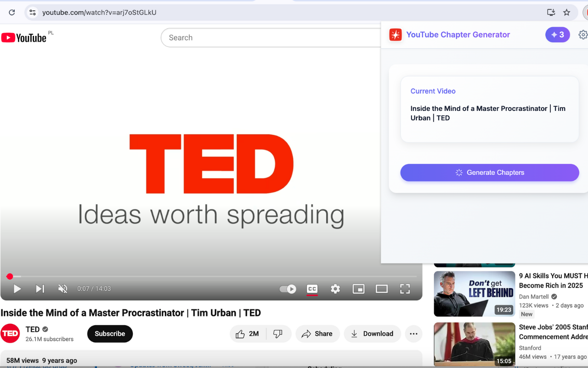Unmute the video speaker icon
Image resolution: width=588 pixels, height=368 pixels.
pyautogui.click(x=63, y=289)
